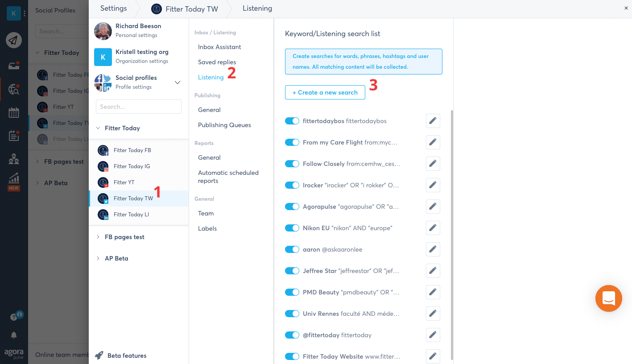Open Inbox Assistant settings

[x=219, y=47]
